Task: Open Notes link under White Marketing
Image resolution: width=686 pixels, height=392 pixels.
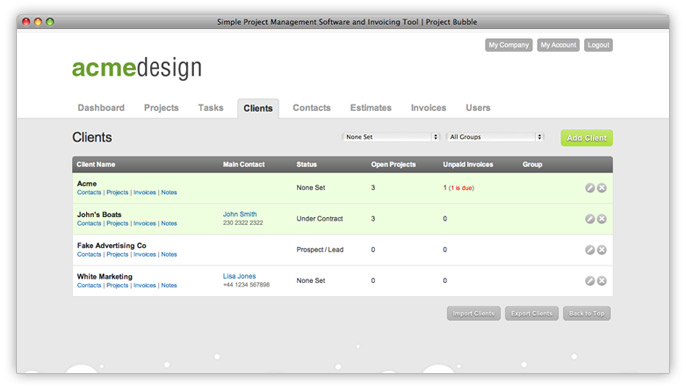Action: (x=169, y=286)
